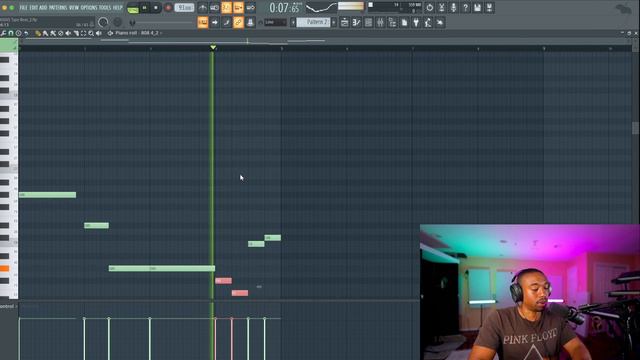This screenshot has width=640, height=360.
Task: Click the master pitch knob
Action: pyautogui.click(x=118, y=22)
